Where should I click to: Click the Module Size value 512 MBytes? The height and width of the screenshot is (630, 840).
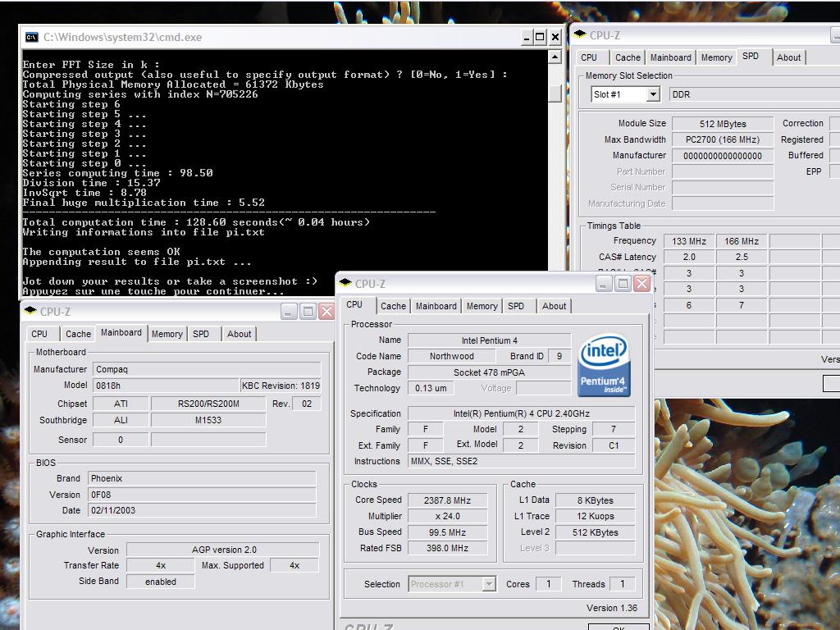pyautogui.click(x=723, y=124)
